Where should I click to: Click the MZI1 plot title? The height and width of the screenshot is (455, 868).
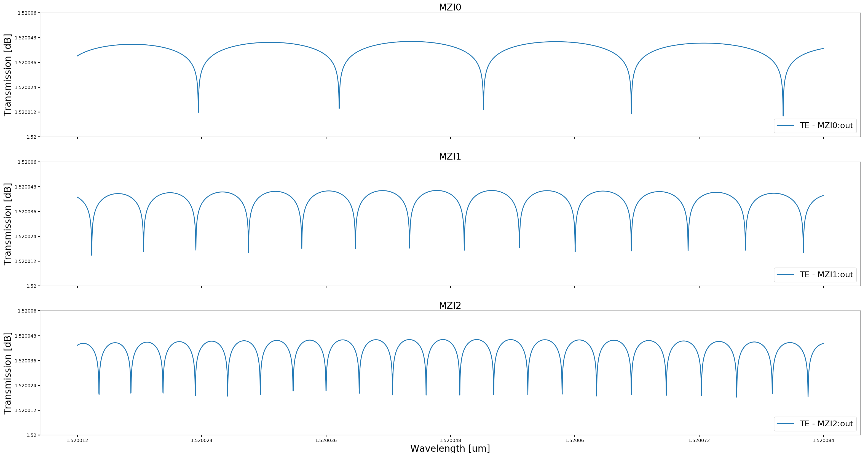pos(450,156)
